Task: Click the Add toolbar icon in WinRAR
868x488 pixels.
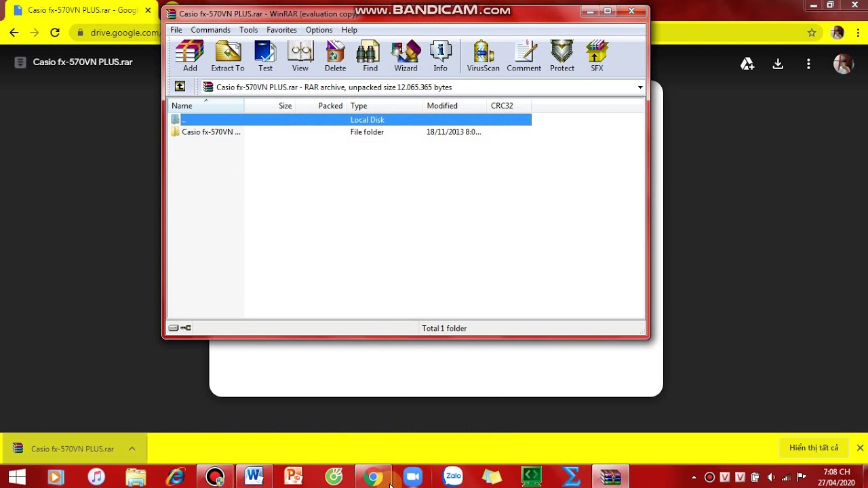Action: click(190, 56)
